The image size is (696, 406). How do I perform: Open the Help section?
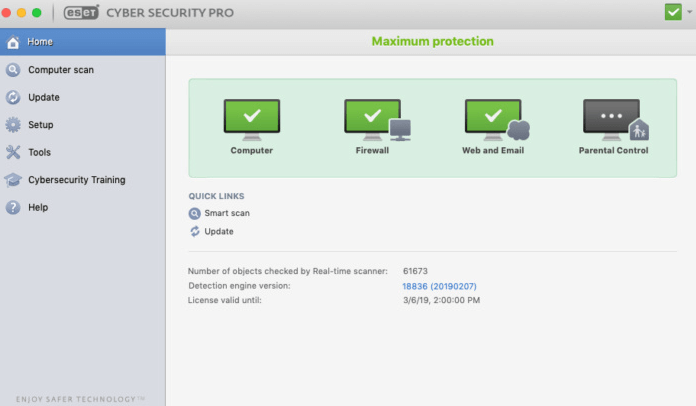click(x=37, y=207)
